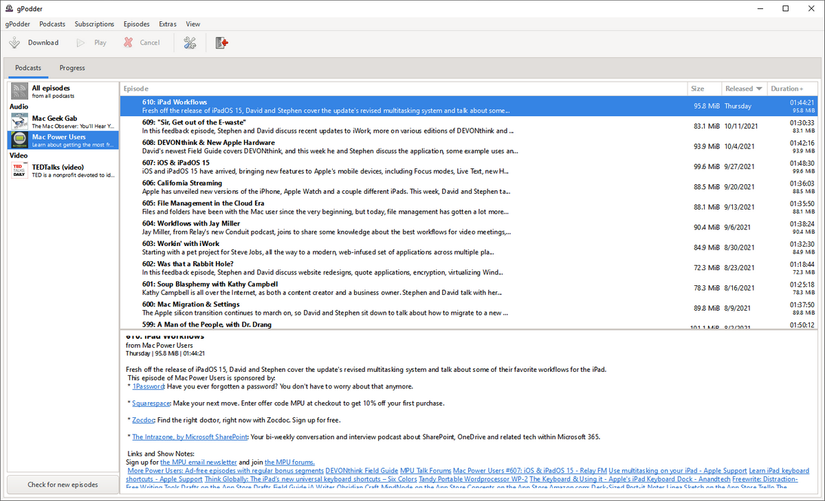Click the 93.9 MiB size cell

pyautogui.click(x=706, y=146)
